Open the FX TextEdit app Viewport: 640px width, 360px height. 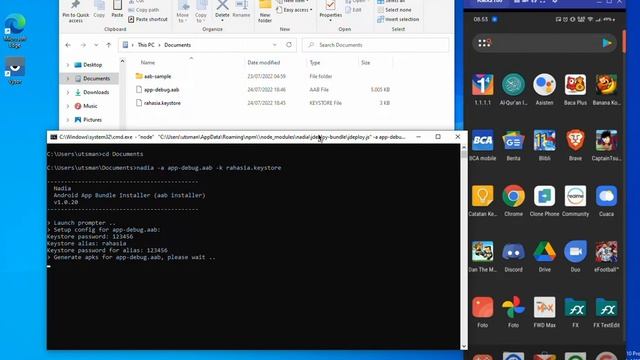tap(607, 307)
